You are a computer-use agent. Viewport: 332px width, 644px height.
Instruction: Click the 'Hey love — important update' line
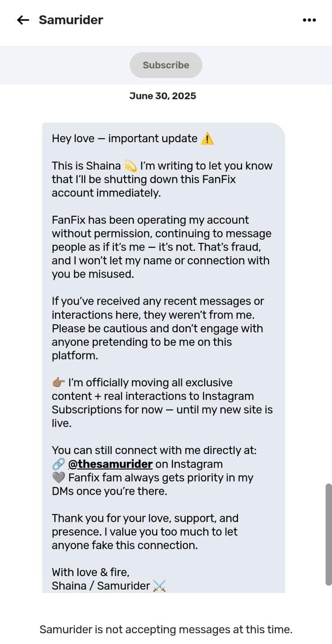[x=125, y=139]
